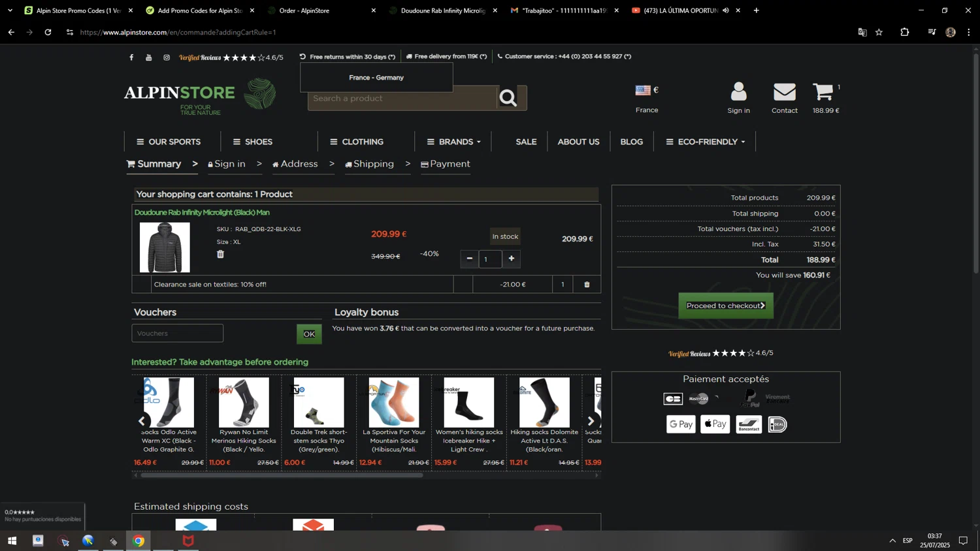
Task: Click the AlpinStore logo
Action: point(200,97)
